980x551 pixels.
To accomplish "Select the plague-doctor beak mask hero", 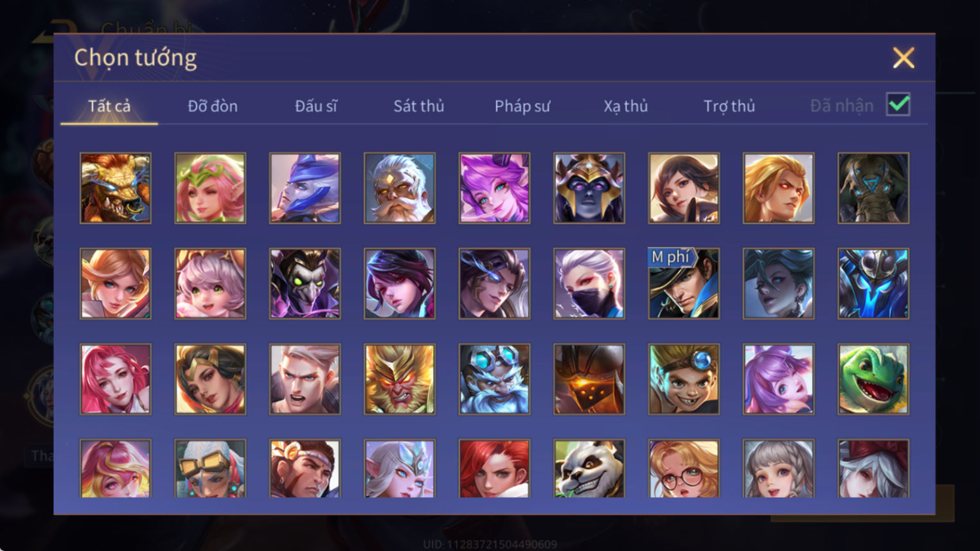I will [305, 283].
